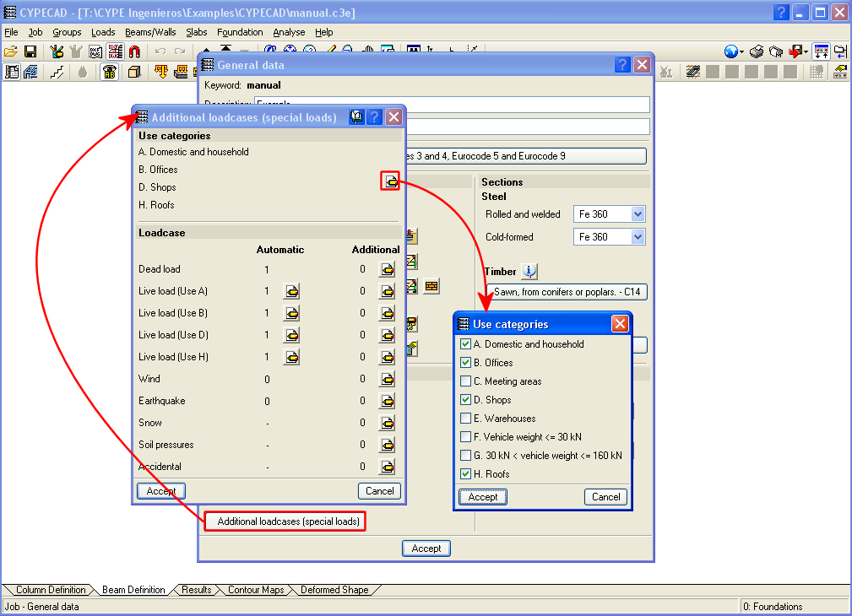Screen dimensions: 852x616
Task: Click the Undo arrow in the toolbar
Action: pyautogui.click(x=160, y=51)
